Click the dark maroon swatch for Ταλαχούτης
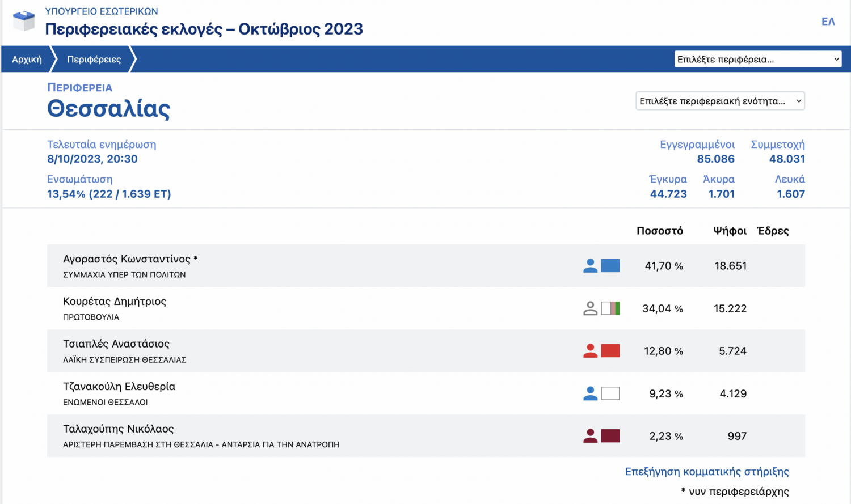The width and height of the screenshot is (851, 504). 610,436
